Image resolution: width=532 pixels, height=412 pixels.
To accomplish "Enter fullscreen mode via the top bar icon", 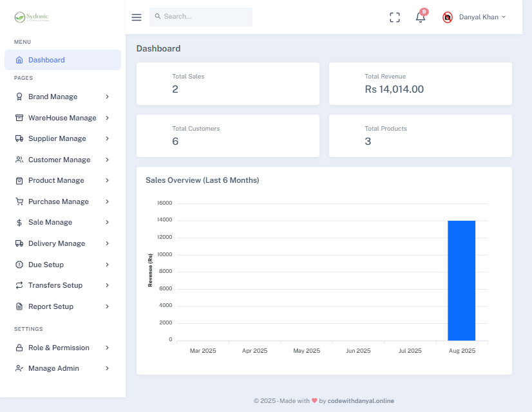I will [x=395, y=17].
